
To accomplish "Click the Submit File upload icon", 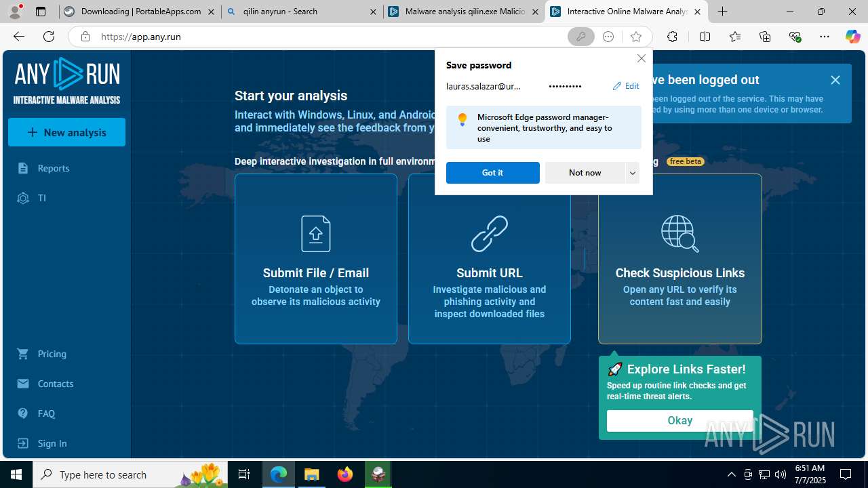I will 316,233.
